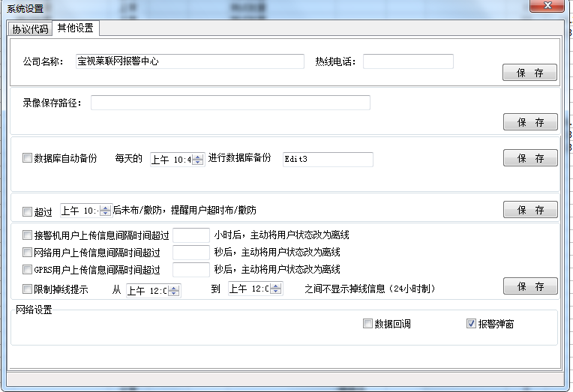The width and height of the screenshot is (573, 392).
Task: Decrease backup time with down spinner
Action: tap(198, 162)
